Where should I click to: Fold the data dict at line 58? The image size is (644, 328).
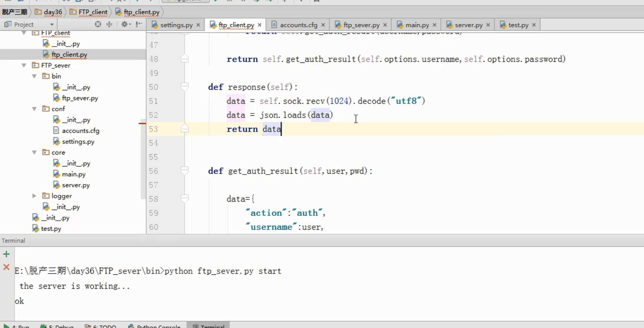pos(185,199)
